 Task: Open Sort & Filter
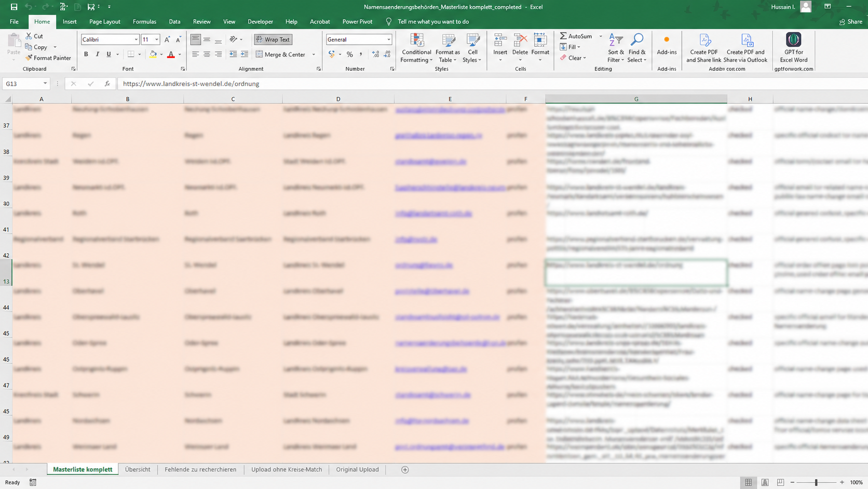[x=616, y=48]
